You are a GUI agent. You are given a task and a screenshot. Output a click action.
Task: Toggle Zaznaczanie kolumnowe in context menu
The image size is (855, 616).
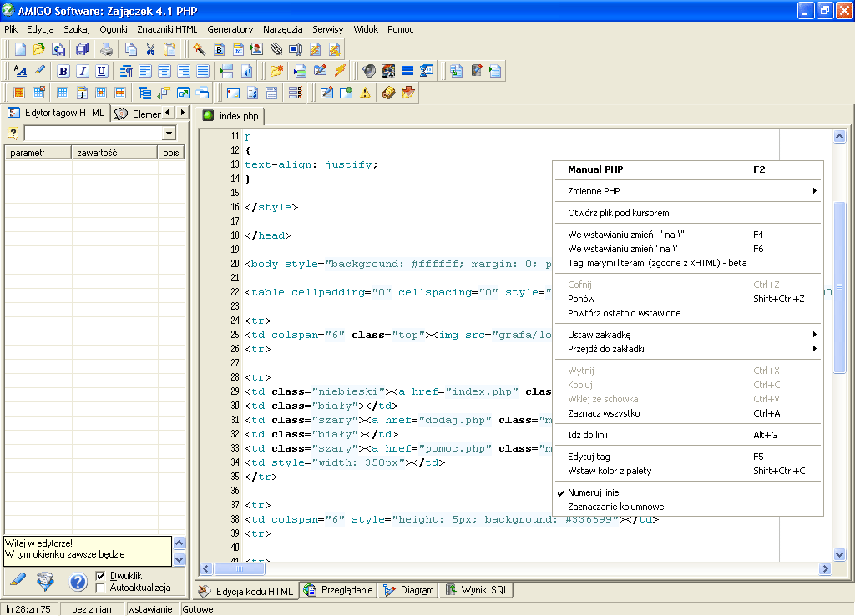tap(688, 507)
